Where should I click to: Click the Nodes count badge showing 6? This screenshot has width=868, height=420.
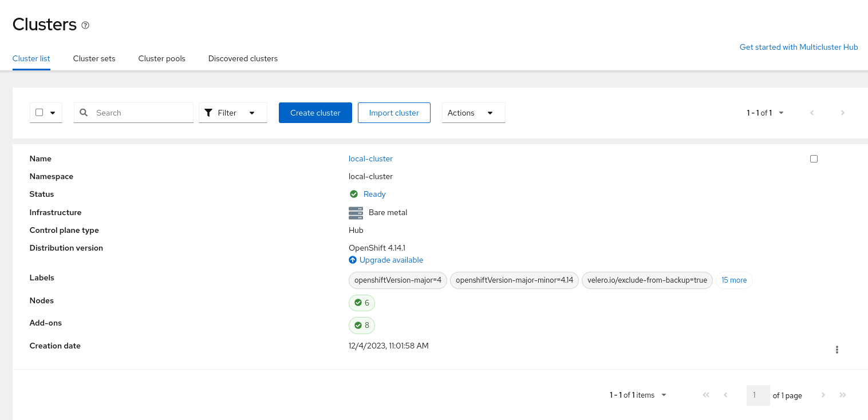click(x=362, y=303)
